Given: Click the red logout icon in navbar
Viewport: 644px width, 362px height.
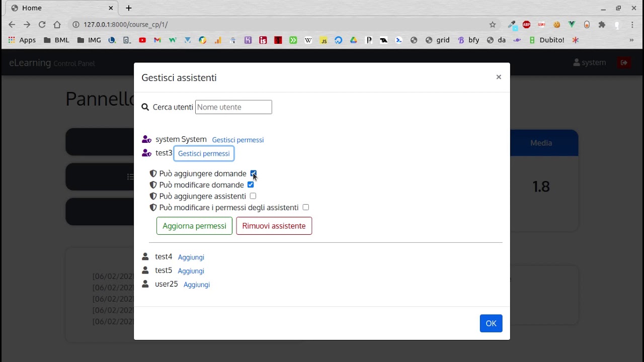Looking at the screenshot, I should click(x=624, y=63).
